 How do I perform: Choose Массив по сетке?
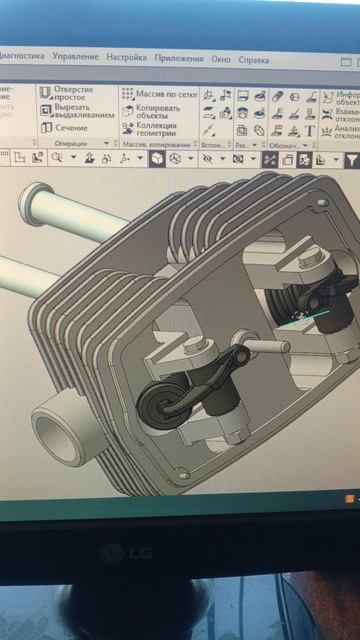(x=160, y=94)
